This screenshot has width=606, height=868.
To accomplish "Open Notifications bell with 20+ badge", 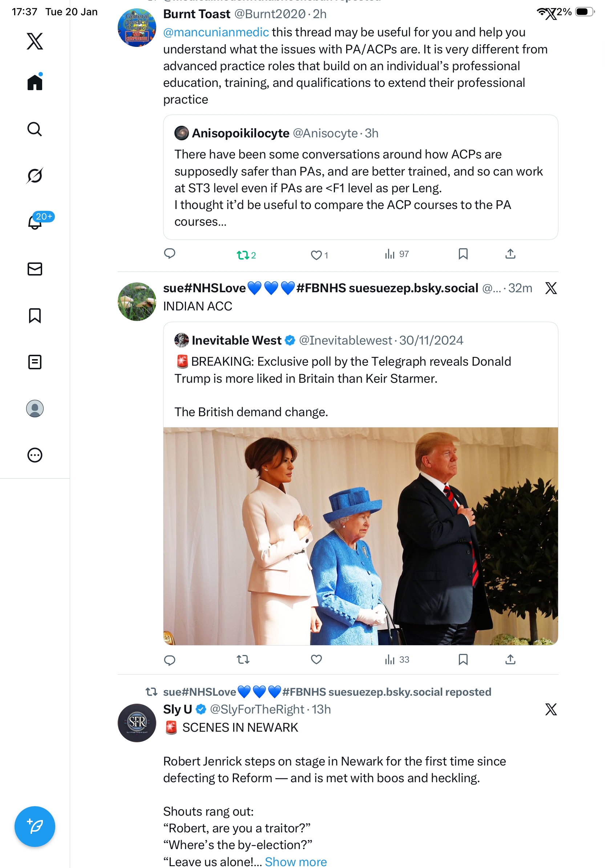I will (x=36, y=222).
